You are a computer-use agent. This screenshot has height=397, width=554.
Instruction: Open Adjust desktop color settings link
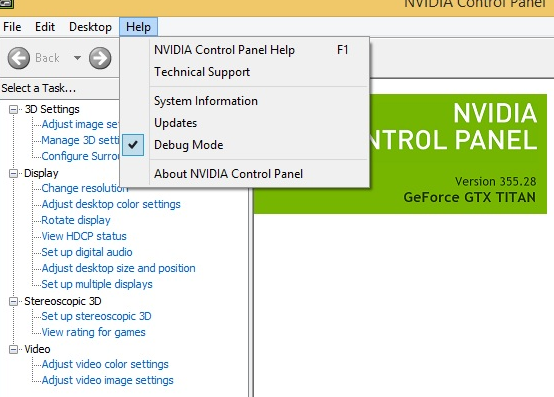111,204
